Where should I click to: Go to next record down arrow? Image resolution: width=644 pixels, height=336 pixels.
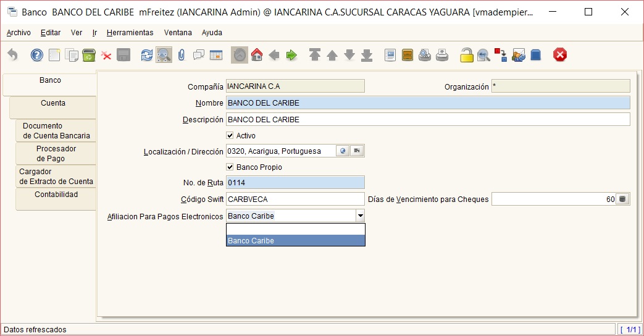point(349,54)
